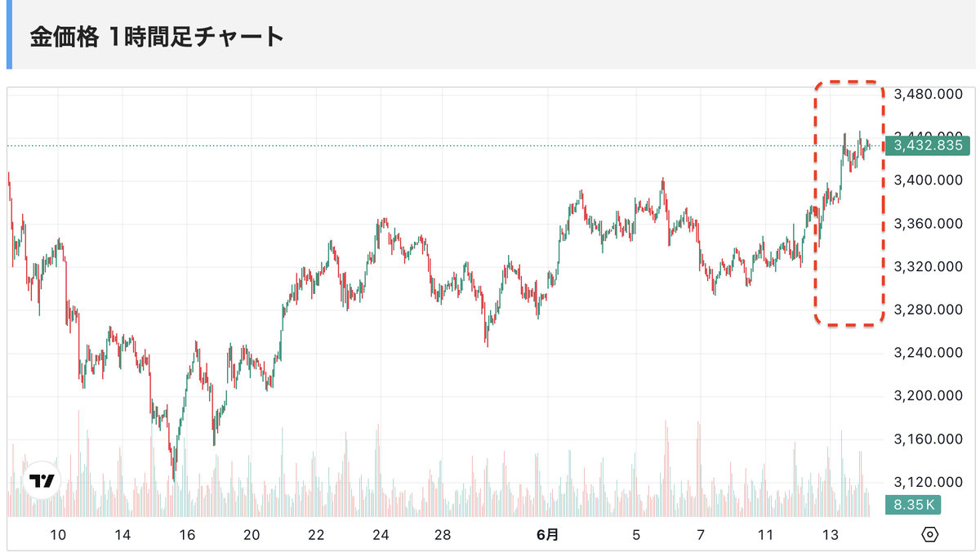Image resolution: width=980 pixels, height=553 pixels.
Task: Click the 3,200.000 price axis label
Action: pyautogui.click(x=928, y=397)
